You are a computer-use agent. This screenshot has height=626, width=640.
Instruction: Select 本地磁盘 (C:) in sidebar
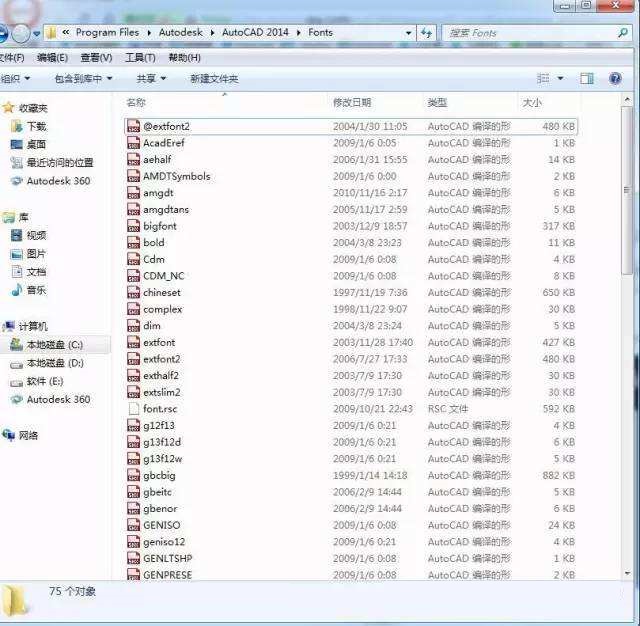point(55,345)
